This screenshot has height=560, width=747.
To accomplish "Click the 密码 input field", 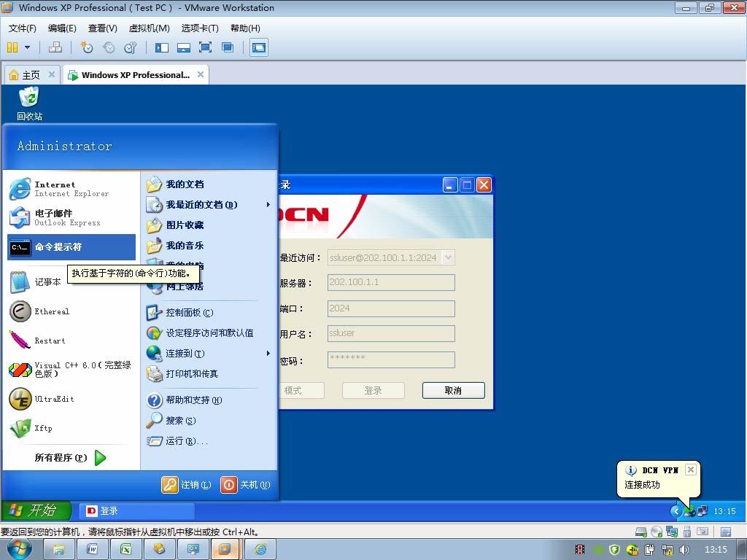I will tap(391, 359).
